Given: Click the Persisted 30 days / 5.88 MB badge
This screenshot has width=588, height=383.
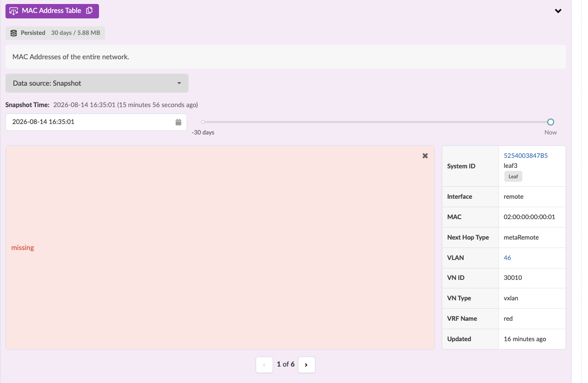Looking at the screenshot, I should click(x=55, y=33).
